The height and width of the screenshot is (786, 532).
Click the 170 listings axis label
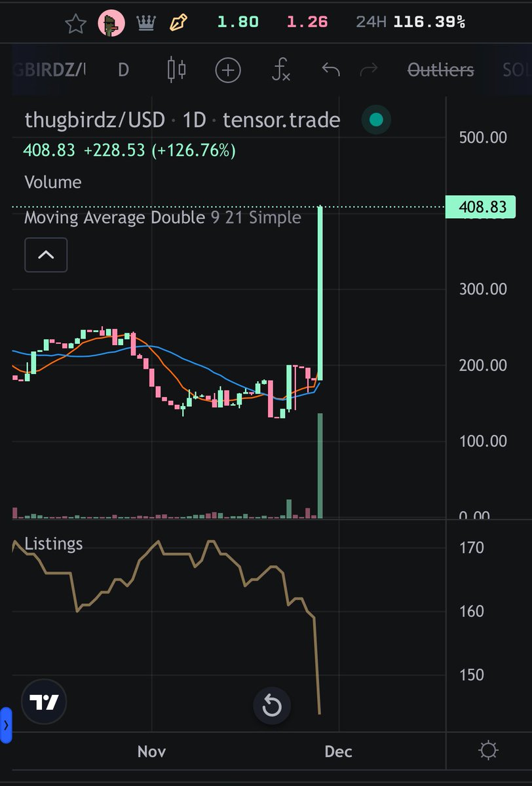(472, 548)
